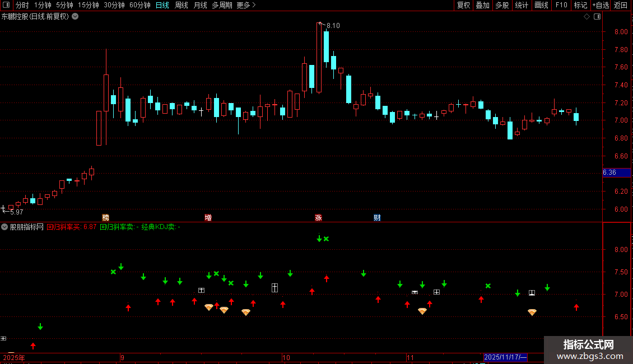Screen dimensions: 633x364
Task: Click the rightmost orange diamond signal
Action: click(532, 312)
